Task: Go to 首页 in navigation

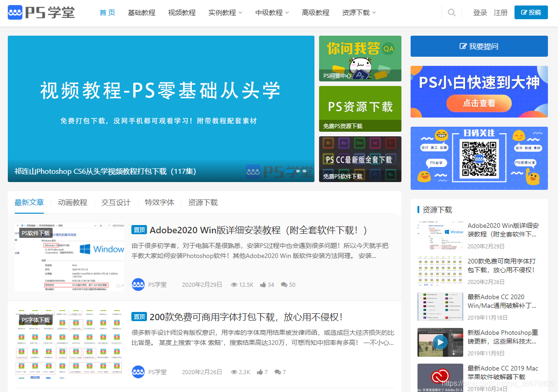Action: coord(108,13)
